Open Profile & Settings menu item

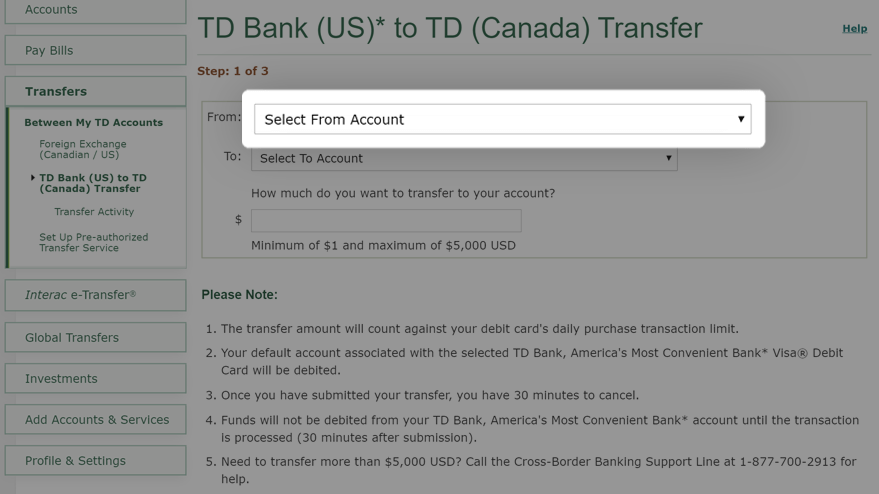click(95, 460)
